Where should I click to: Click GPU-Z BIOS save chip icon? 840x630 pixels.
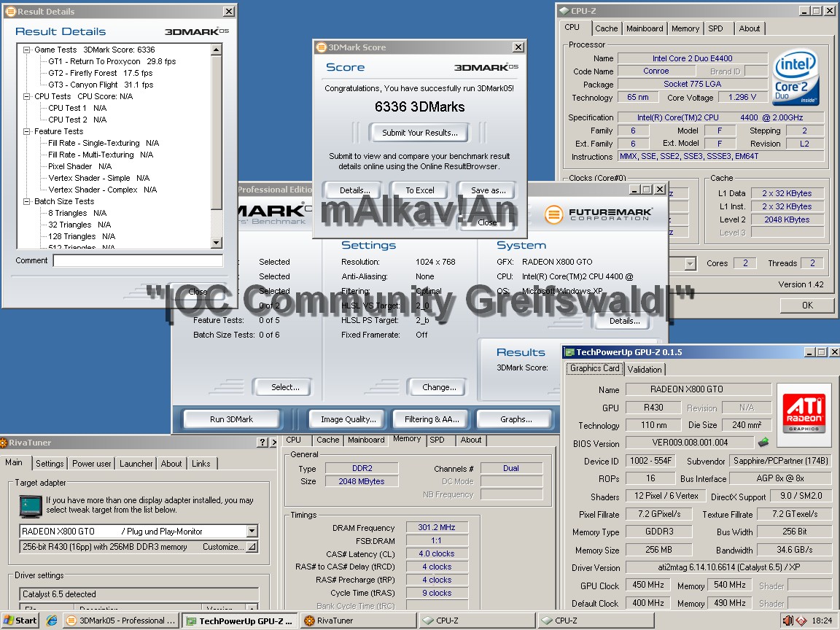pos(763,443)
